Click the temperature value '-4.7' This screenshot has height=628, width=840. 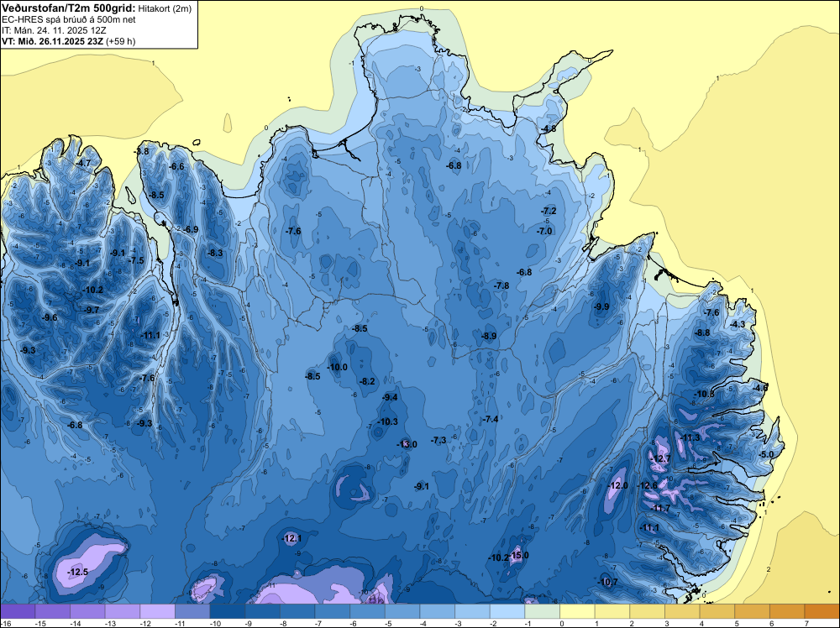coord(83,163)
